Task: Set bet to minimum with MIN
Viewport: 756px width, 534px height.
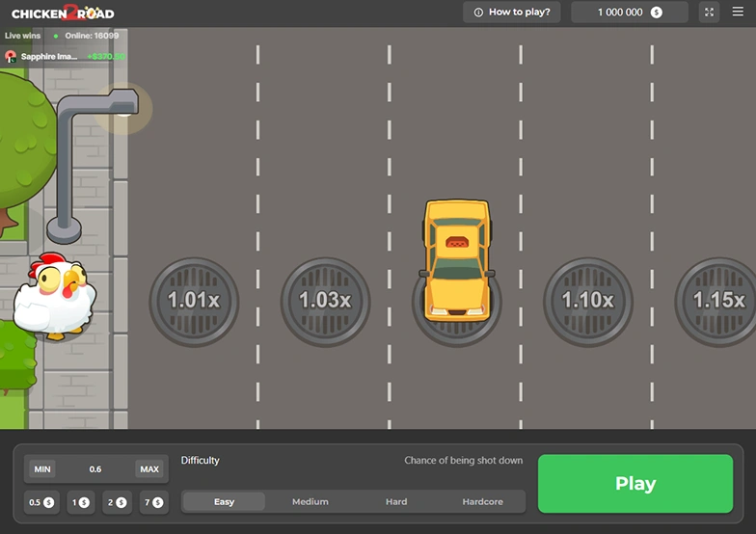Action: 42,468
